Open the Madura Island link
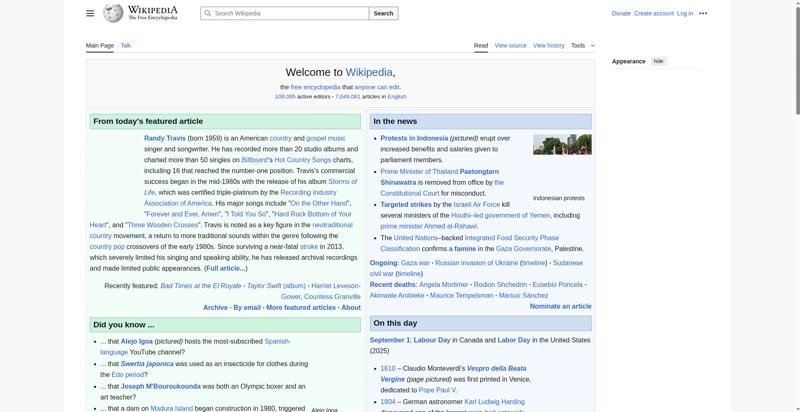The height and width of the screenshot is (412, 800). tap(171, 408)
